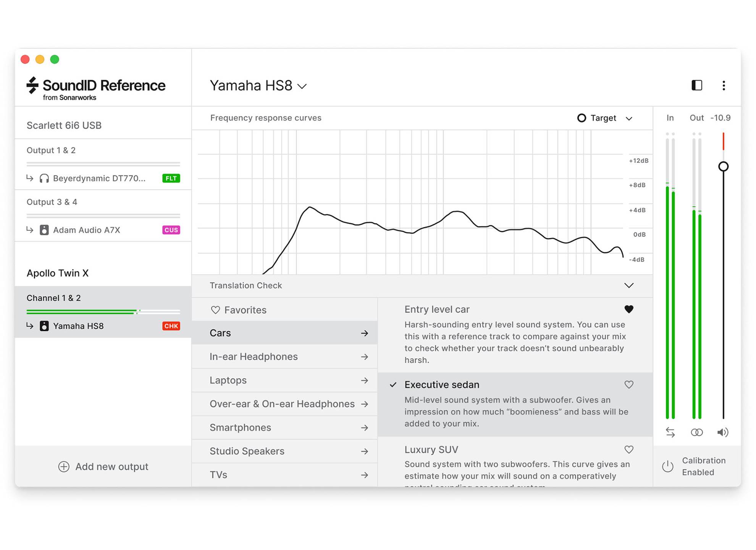The image size is (756, 550).
Task: Toggle the sidebar panel layout icon
Action: 696,85
